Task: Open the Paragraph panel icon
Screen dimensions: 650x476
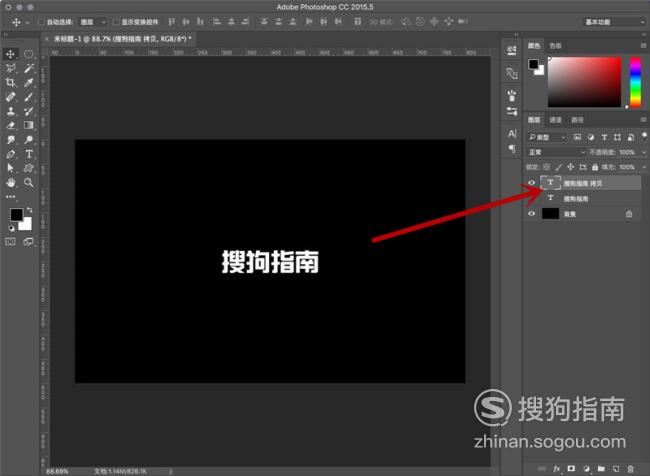Action: click(512, 148)
